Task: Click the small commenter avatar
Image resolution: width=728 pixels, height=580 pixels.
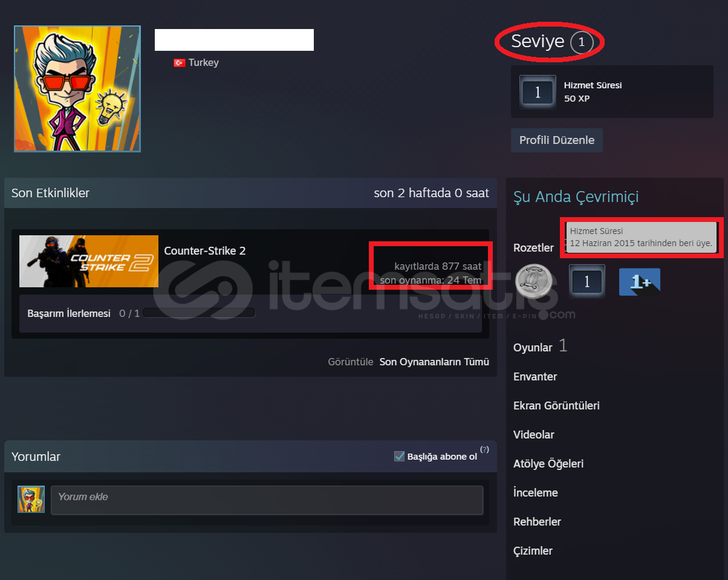Action: [31, 499]
